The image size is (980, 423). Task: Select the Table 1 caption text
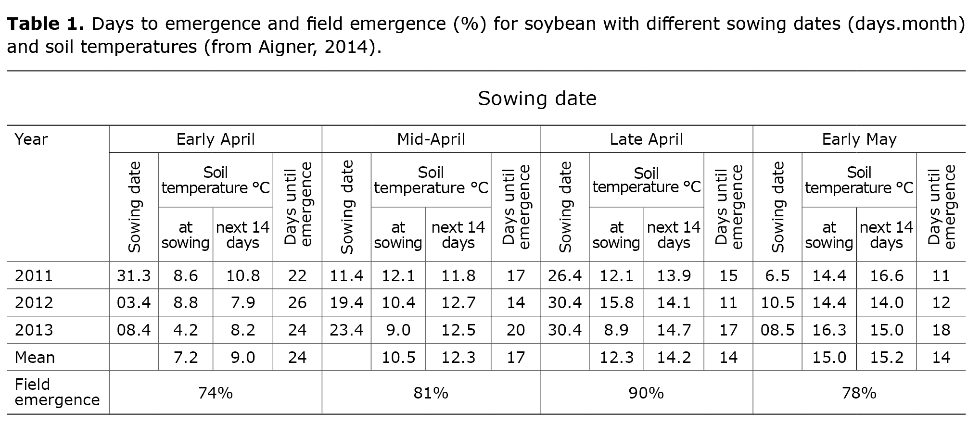tap(486, 35)
